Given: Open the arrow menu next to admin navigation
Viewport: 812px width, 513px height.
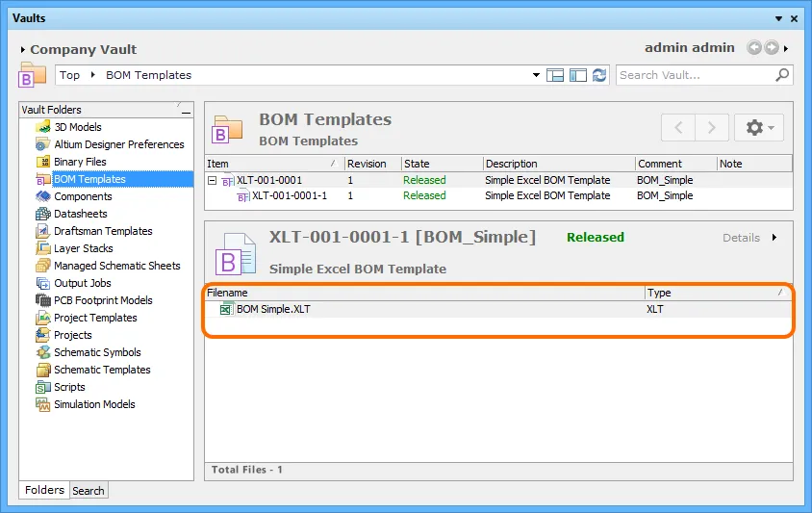Looking at the screenshot, I should pyautogui.click(x=786, y=48).
